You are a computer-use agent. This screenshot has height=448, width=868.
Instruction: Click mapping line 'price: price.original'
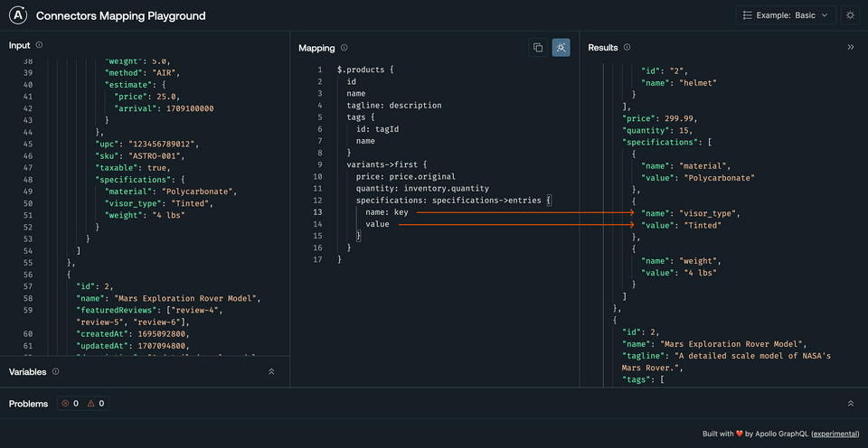406,176
